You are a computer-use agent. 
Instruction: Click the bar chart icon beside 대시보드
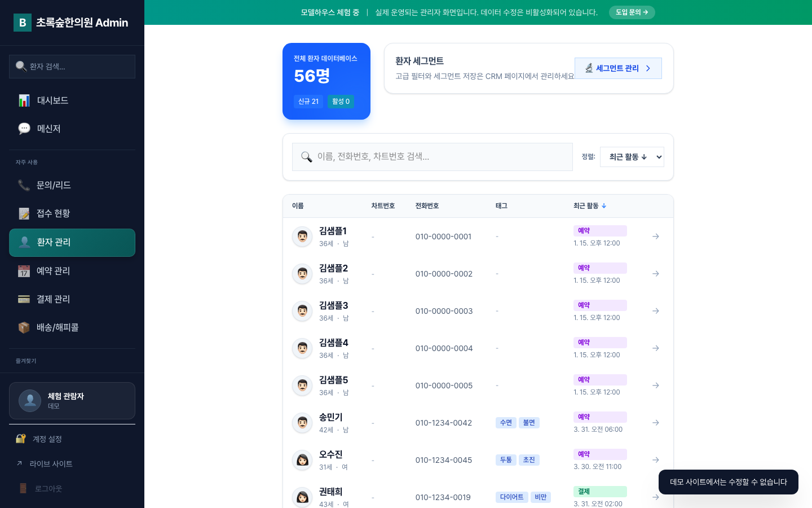click(x=24, y=100)
